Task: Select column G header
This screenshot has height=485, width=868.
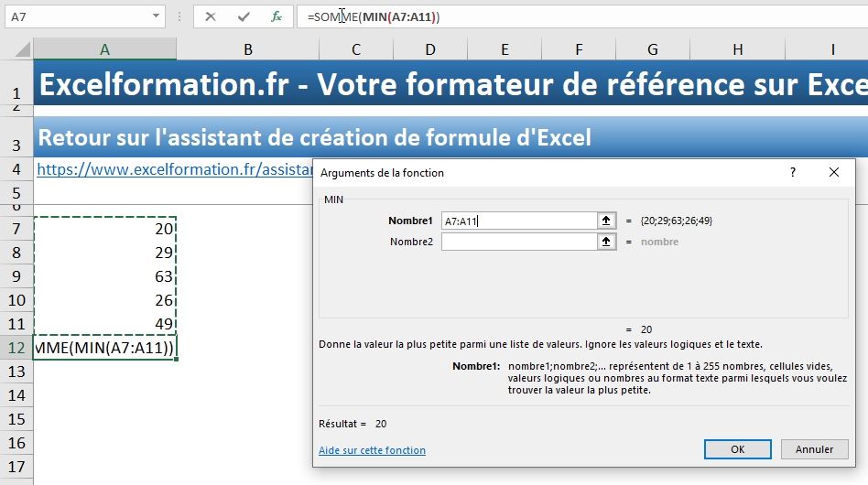Action: (x=653, y=49)
